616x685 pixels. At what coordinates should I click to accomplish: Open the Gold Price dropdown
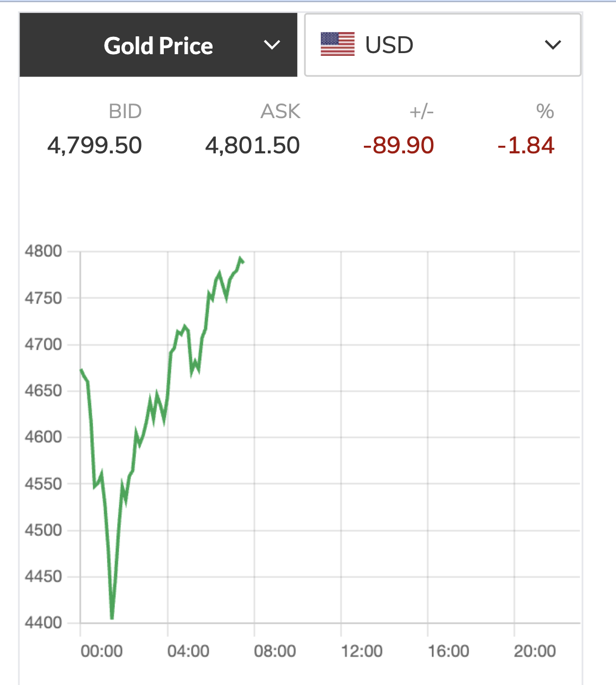tap(158, 46)
